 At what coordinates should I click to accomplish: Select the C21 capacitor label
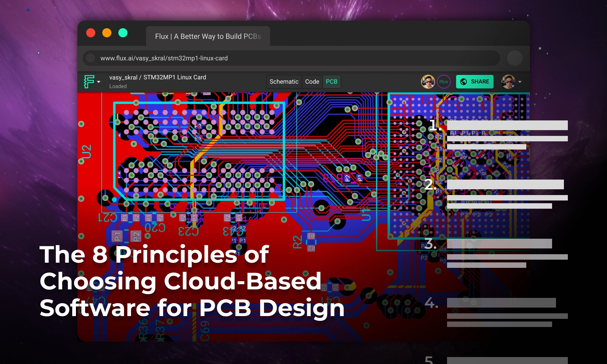[108, 217]
